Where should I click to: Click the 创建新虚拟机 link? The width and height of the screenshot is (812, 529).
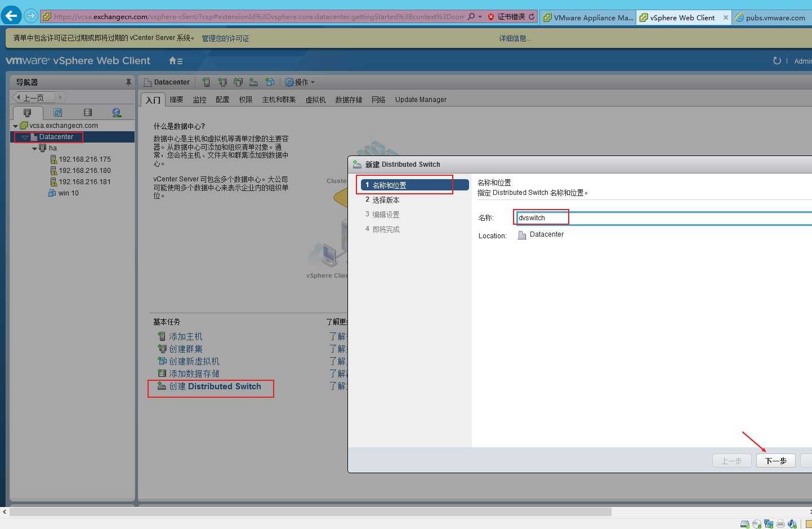point(194,361)
